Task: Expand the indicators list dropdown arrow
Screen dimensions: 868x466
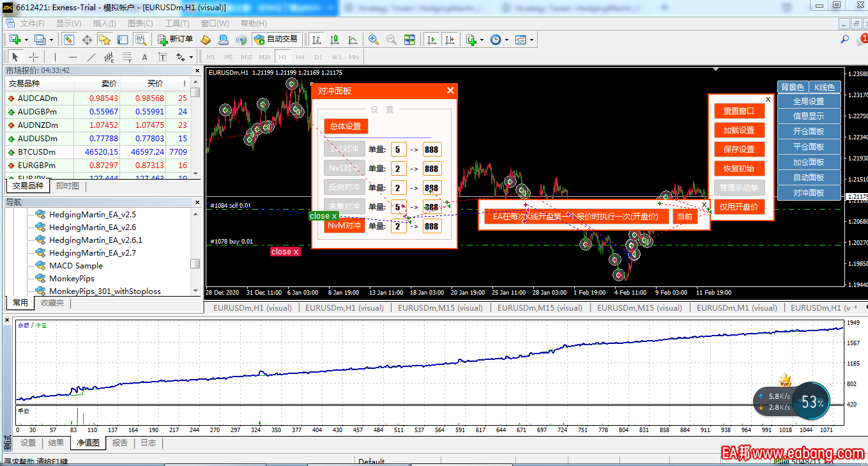Action: click(x=482, y=40)
